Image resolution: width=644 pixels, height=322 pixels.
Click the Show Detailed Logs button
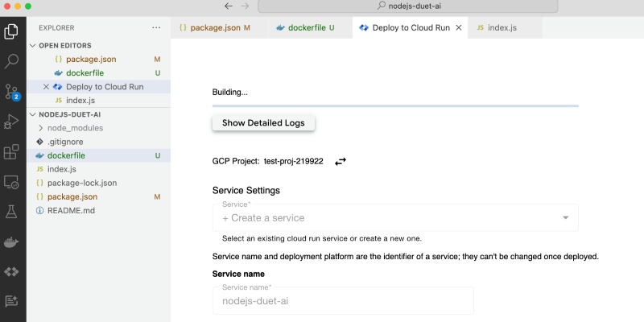263,123
